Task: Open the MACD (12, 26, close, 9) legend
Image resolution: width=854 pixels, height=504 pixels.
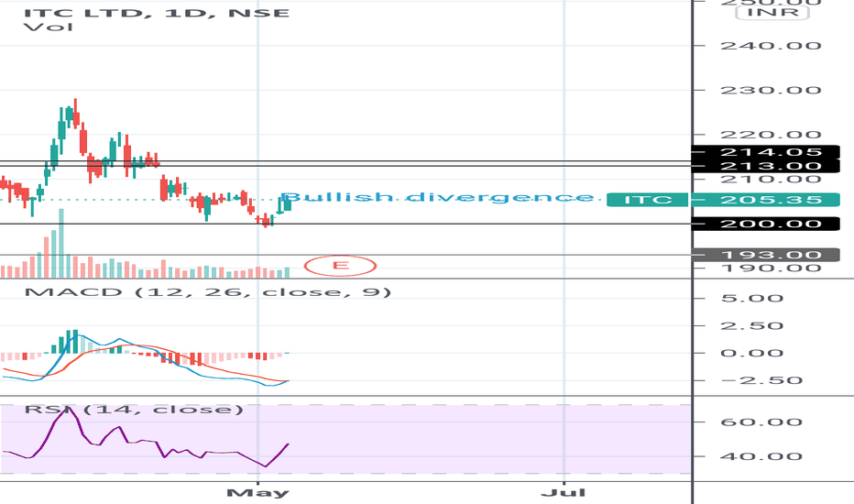Action: coord(208,292)
